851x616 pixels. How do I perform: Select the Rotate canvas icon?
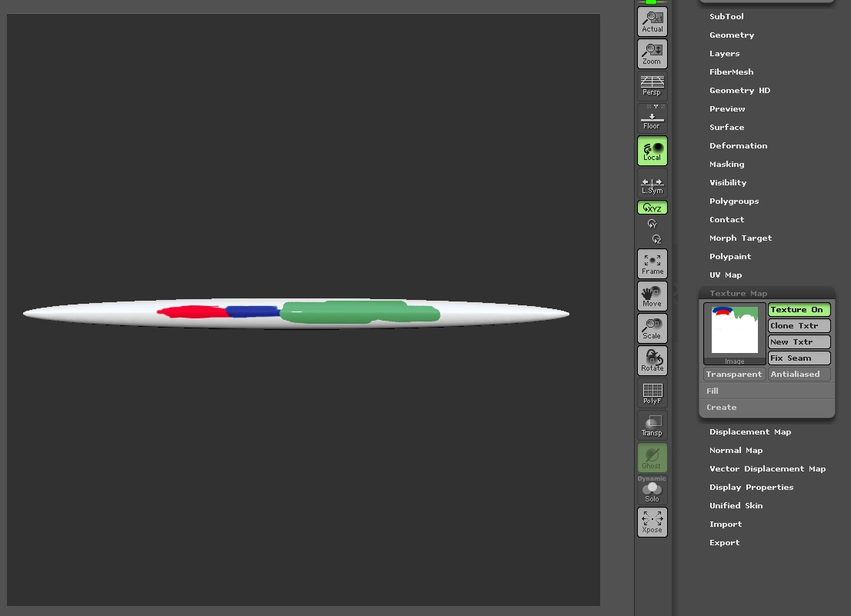652,361
